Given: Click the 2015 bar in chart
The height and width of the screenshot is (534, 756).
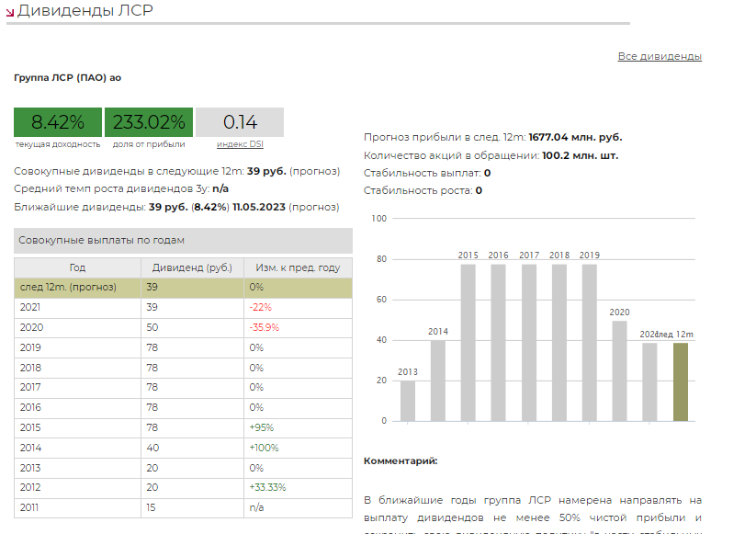Looking at the screenshot, I should click(468, 343).
